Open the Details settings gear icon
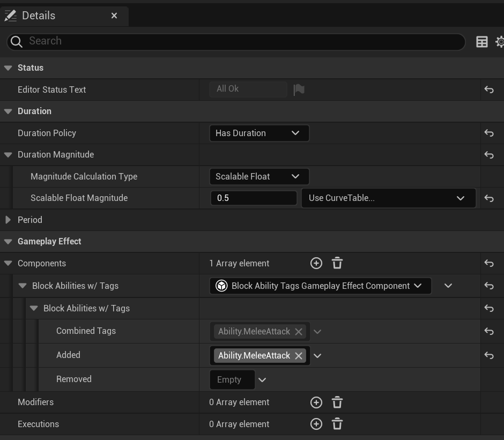The image size is (504, 440). tap(500, 42)
